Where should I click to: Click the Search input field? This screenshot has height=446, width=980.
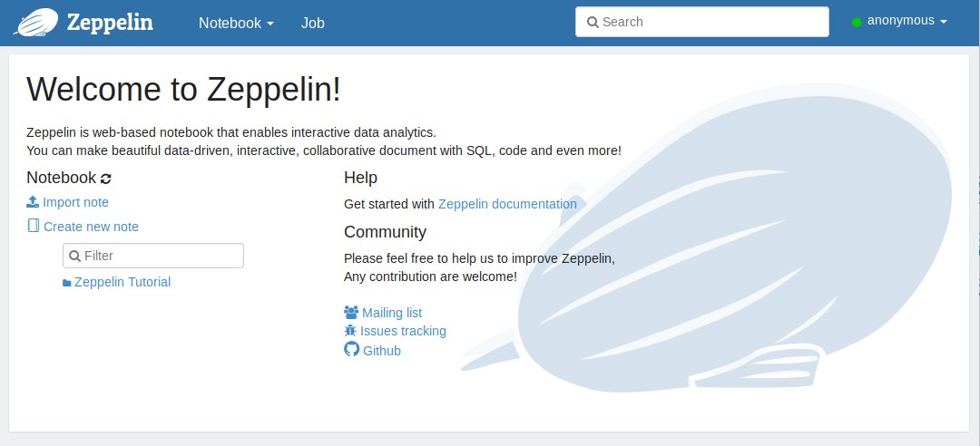pos(701,22)
